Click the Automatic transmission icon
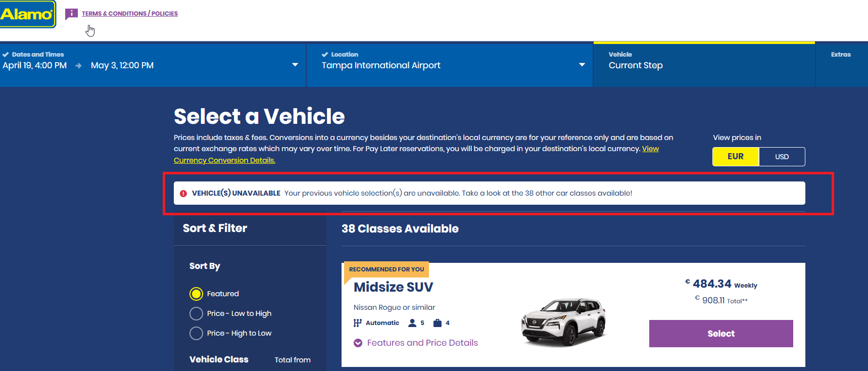 tap(358, 323)
